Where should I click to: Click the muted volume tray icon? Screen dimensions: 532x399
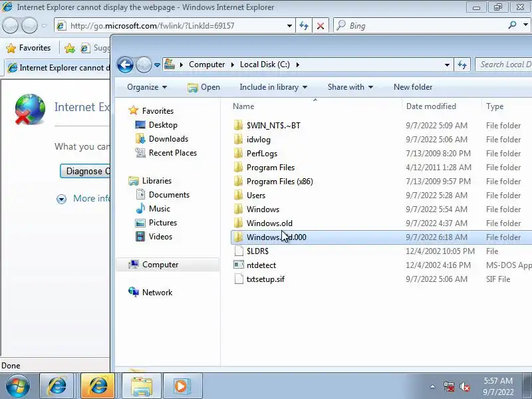(x=464, y=386)
